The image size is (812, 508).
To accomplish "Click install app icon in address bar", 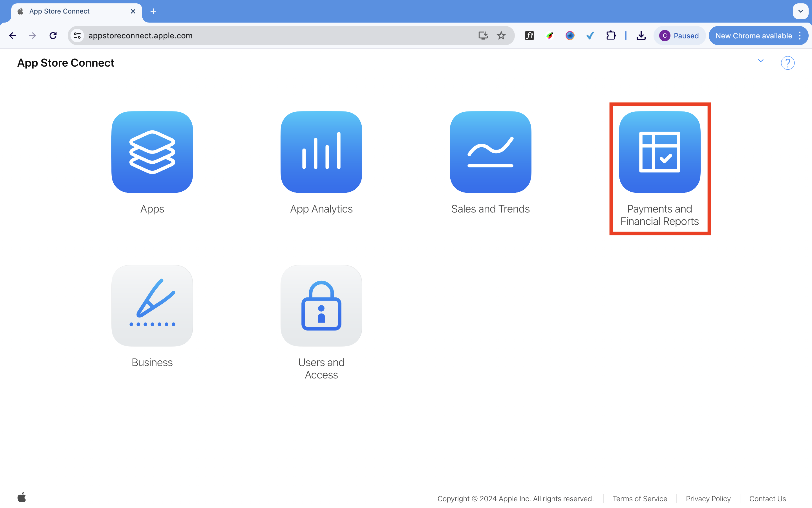I will (483, 36).
